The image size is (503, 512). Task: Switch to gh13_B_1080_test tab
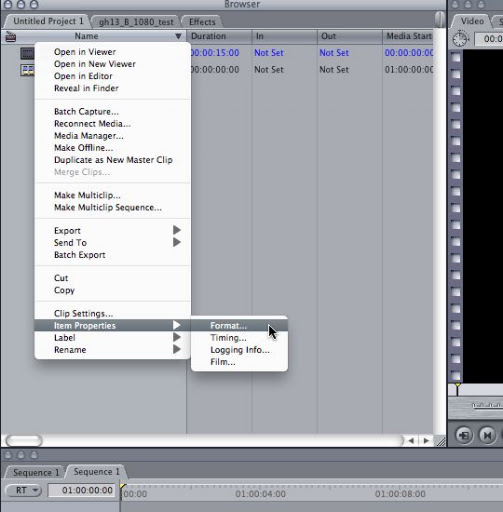click(136, 22)
